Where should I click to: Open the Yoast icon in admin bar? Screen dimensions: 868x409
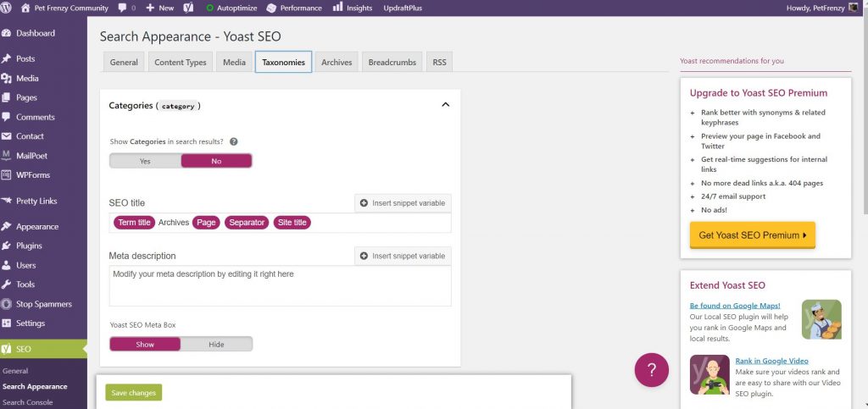pyautogui.click(x=188, y=8)
